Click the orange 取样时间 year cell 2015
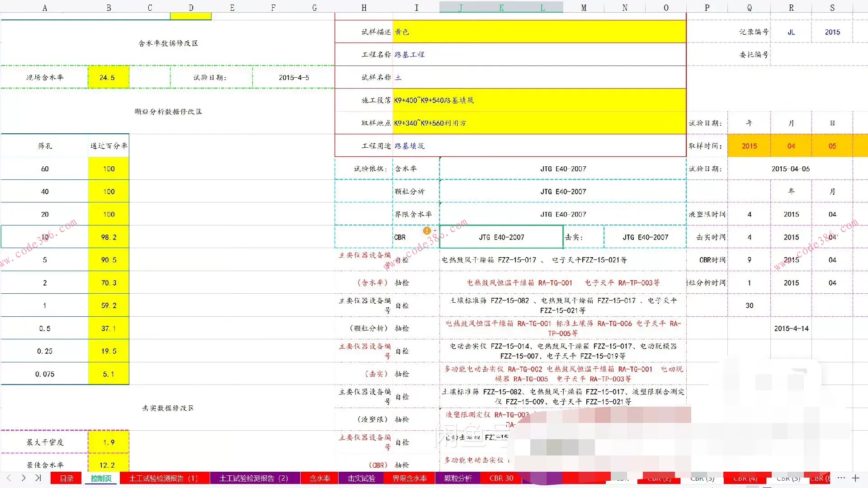 pos(749,146)
